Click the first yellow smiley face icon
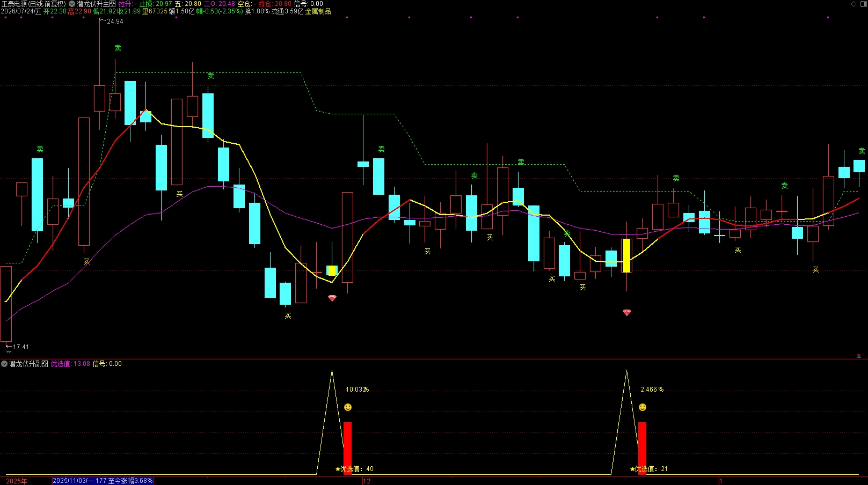The width and height of the screenshot is (868, 485). click(x=348, y=407)
